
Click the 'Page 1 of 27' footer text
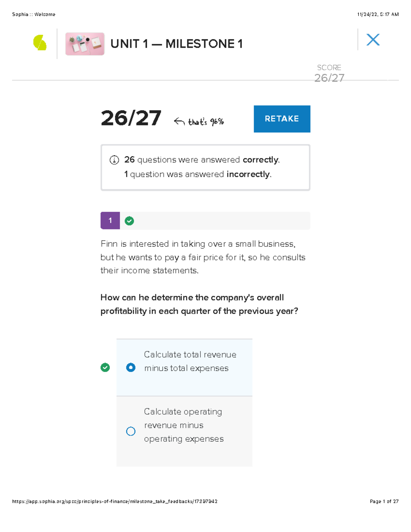pyautogui.click(x=384, y=502)
